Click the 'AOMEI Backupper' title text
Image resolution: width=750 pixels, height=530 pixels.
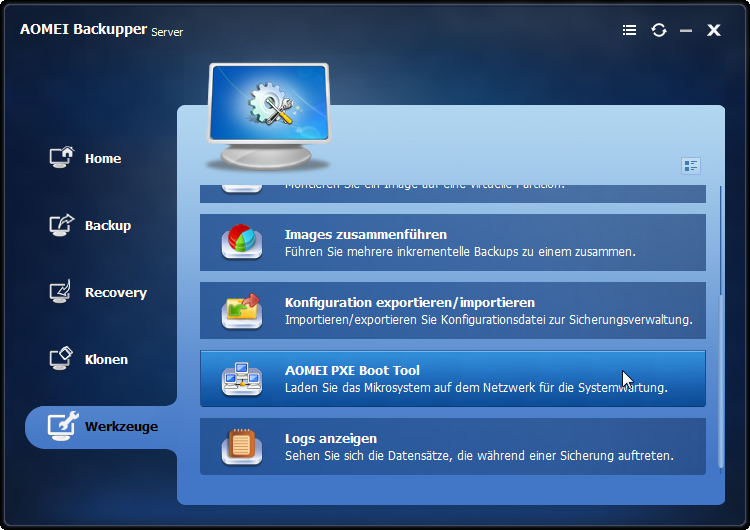83,29
